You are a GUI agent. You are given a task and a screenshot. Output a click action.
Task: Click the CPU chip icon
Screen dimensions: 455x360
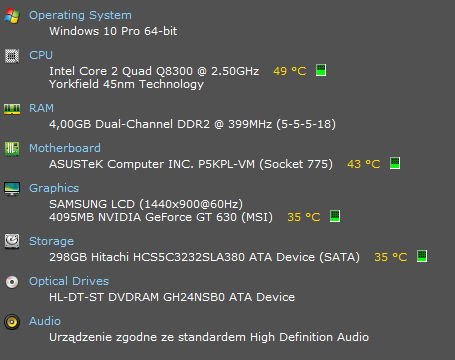pyautogui.click(x=12, y=56)
